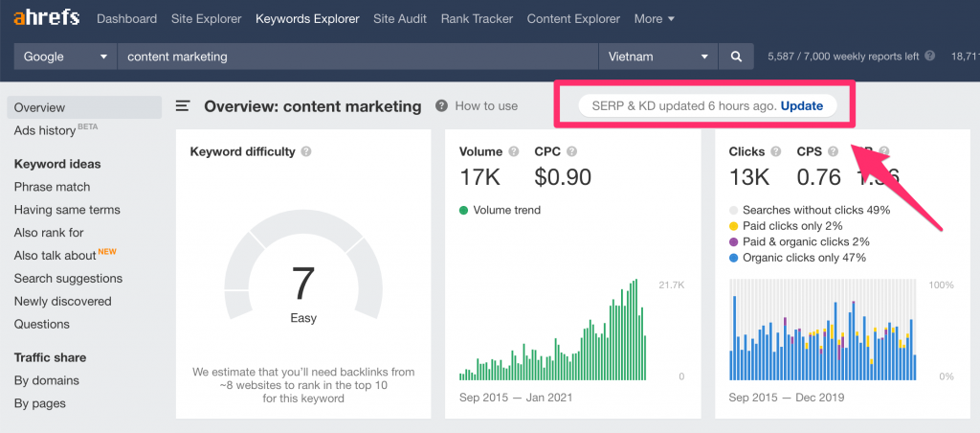Click the Keyword difficulty help icon

(x=306, y=151)
